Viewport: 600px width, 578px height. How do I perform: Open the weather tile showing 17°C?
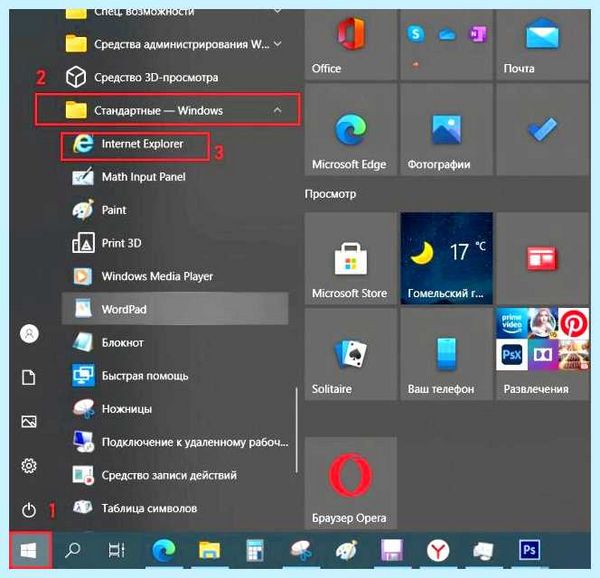[x=446, y=258]
